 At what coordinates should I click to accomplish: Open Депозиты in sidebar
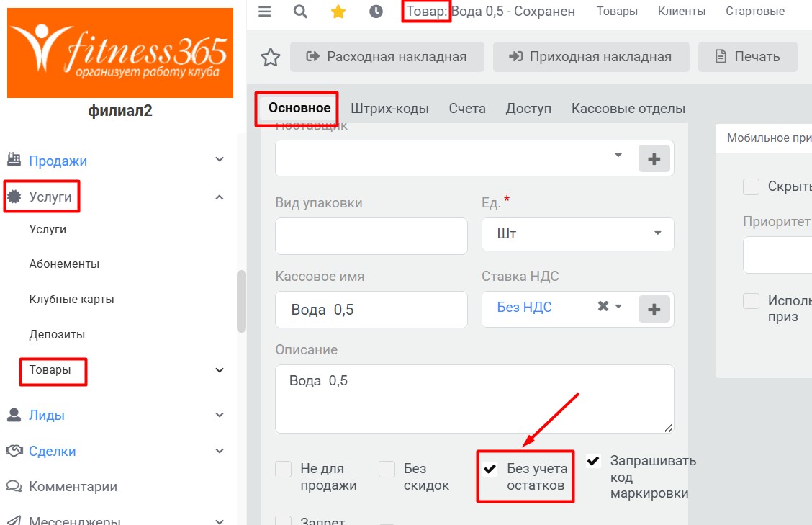point(57,334)
